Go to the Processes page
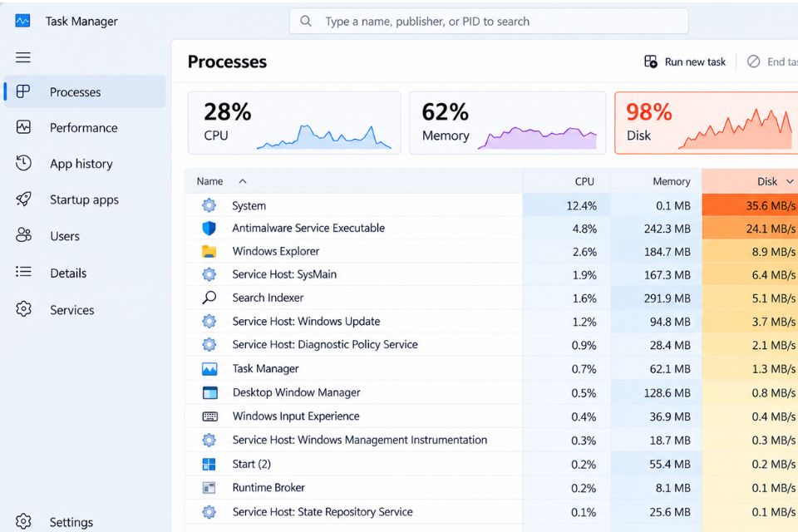 (85, 91)
